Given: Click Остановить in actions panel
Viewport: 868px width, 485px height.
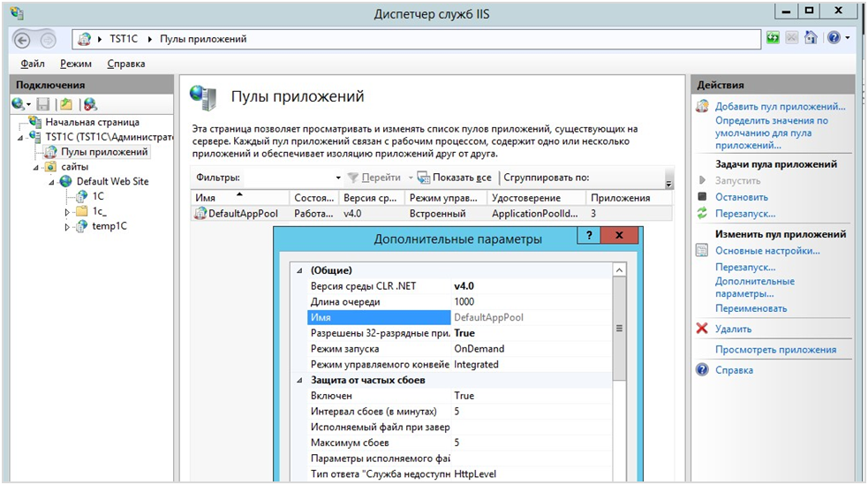Looking at the screenshot, I should point(741,197).
